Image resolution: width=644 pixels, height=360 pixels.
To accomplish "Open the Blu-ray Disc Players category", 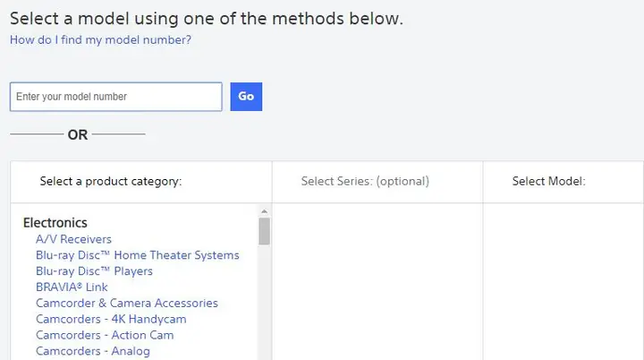I will (94, 271).
